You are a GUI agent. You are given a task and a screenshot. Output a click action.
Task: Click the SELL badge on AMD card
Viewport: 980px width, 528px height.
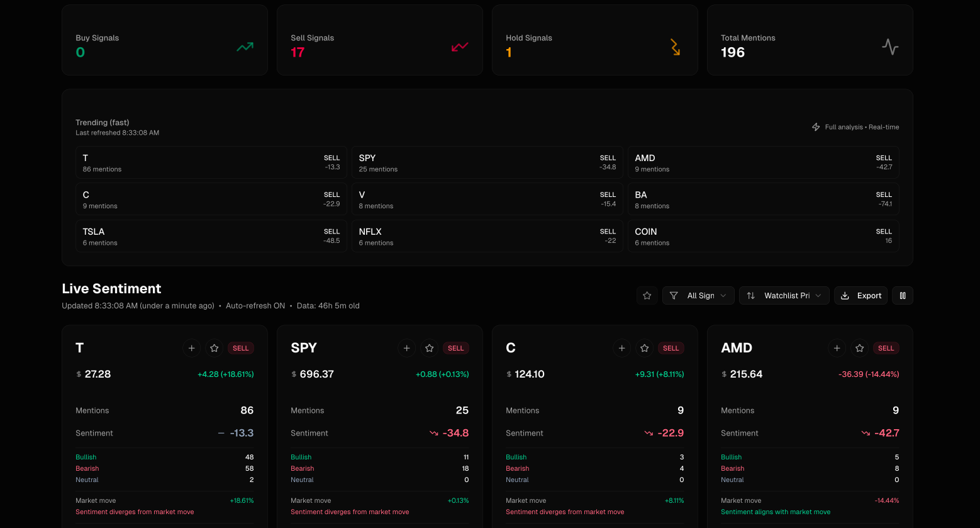point(886,348)
